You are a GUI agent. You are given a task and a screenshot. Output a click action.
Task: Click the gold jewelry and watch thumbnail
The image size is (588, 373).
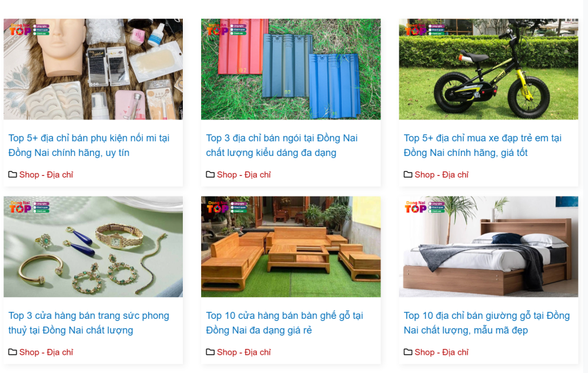tap(93, 247)
